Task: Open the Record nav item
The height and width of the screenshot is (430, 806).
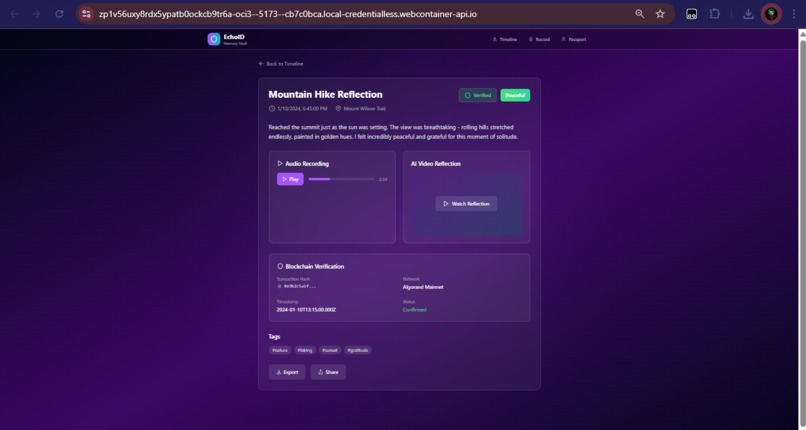Action: tap(539, 40)
